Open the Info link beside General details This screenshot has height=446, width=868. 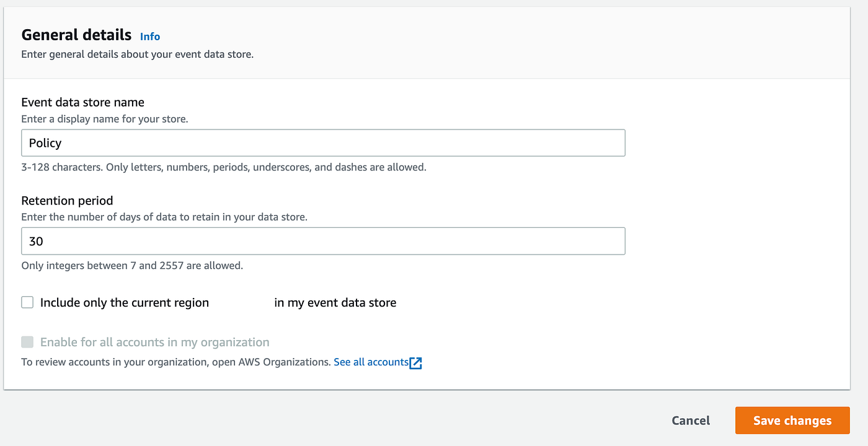(150, 37)
